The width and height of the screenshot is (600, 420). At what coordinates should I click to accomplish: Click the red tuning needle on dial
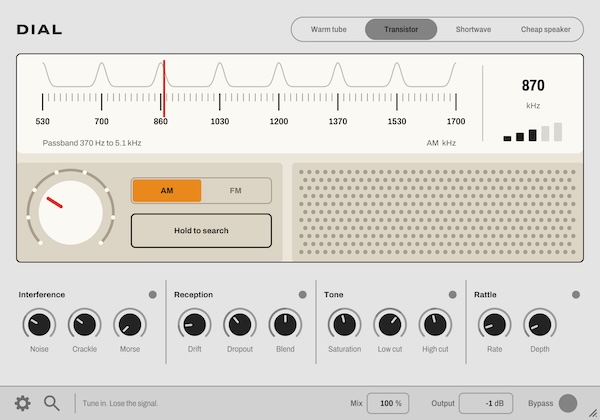(164, 88)
